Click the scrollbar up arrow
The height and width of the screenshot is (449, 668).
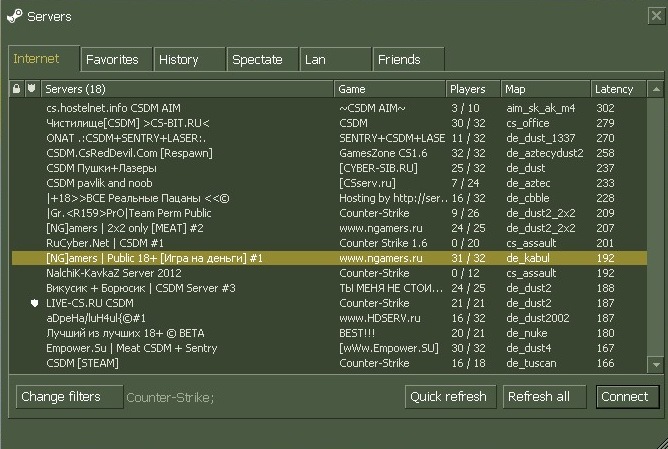[656, 89]
